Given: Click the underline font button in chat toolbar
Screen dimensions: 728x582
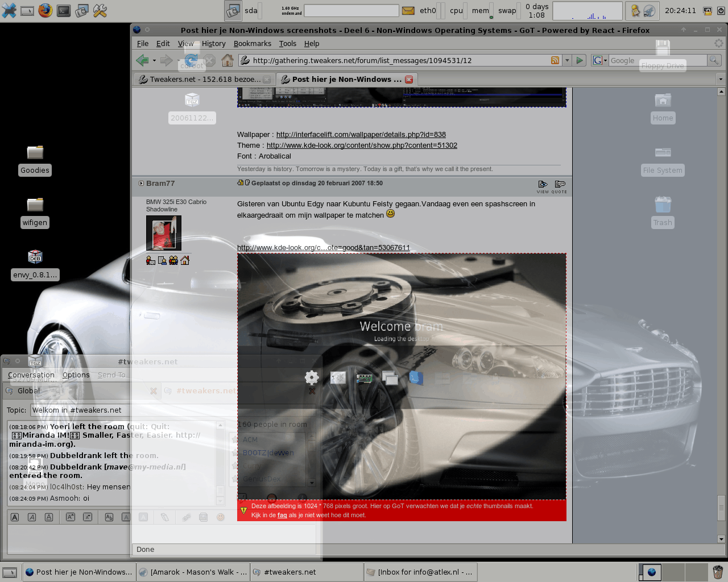Looking at the screenshot, I should coord(49,517).
